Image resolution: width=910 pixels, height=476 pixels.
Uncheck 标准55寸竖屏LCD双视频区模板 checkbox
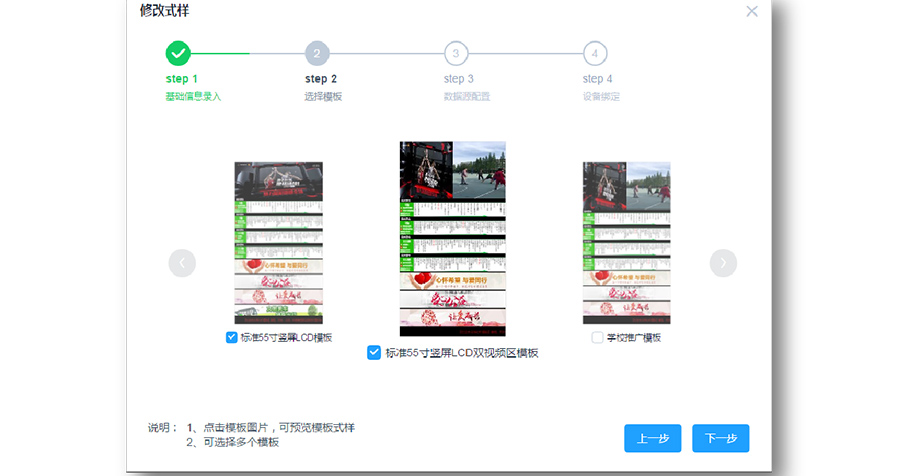pos(374,352)
